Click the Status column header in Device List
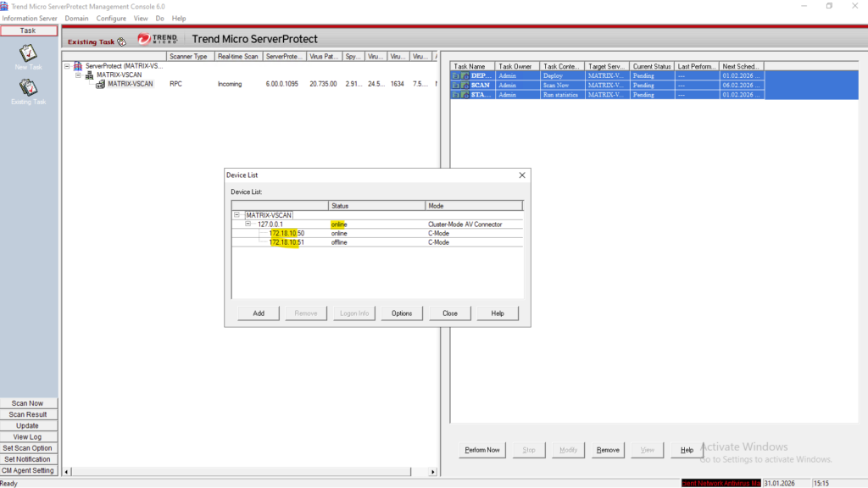The height and width of the screenshot is (488, 868). coord(376,206)
